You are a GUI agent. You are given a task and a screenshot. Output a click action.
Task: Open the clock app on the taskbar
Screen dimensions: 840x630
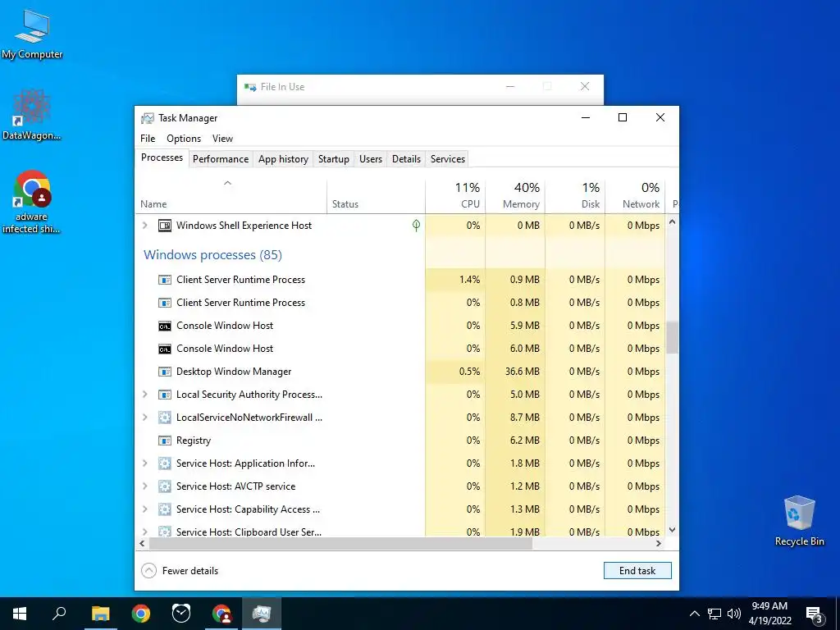pos(181,614)
